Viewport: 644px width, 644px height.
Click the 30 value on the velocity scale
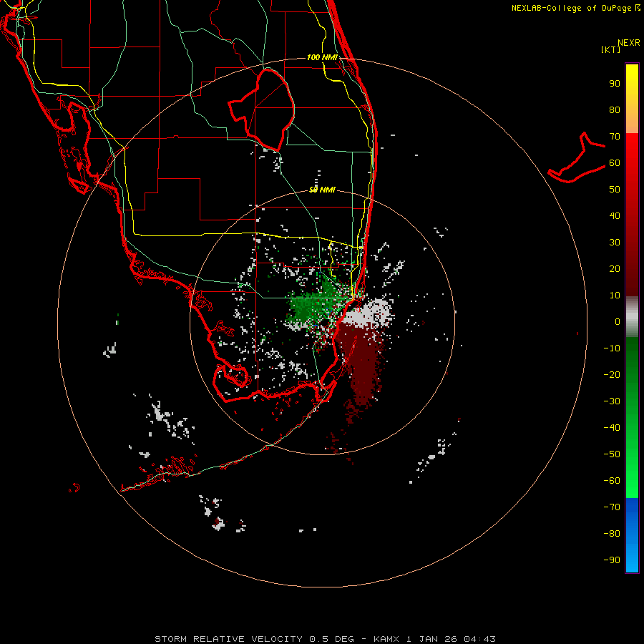[615, 243]
